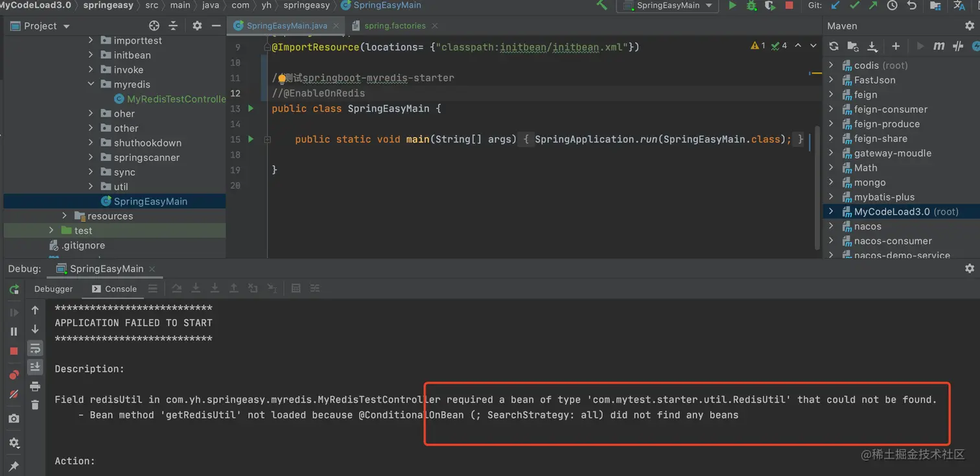Open the Maven panel settings gear

(x=970, y=26)
